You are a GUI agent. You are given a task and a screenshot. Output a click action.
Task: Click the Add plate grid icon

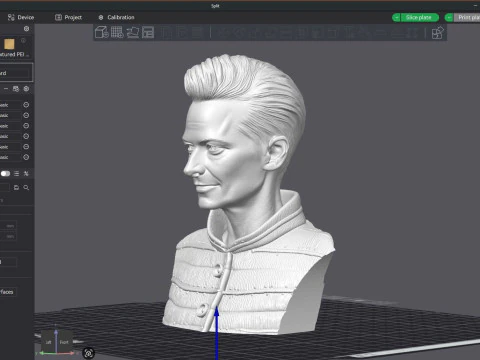pos(117,33)
